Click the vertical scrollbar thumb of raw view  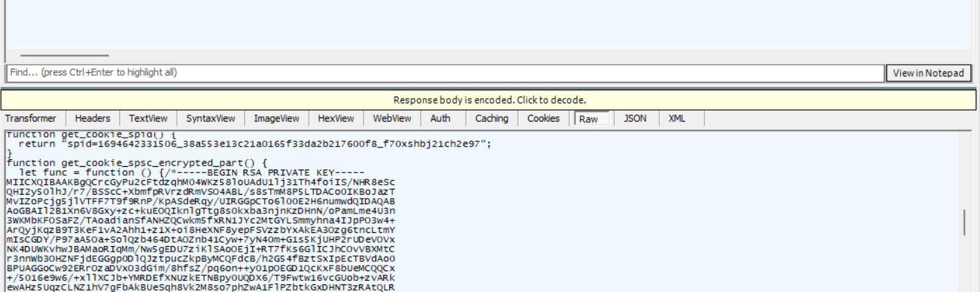[964, 222]
